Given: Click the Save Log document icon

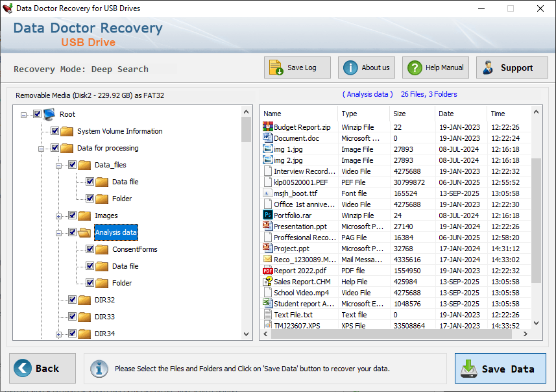Looking at the screenshot, I should pos(276,67).
